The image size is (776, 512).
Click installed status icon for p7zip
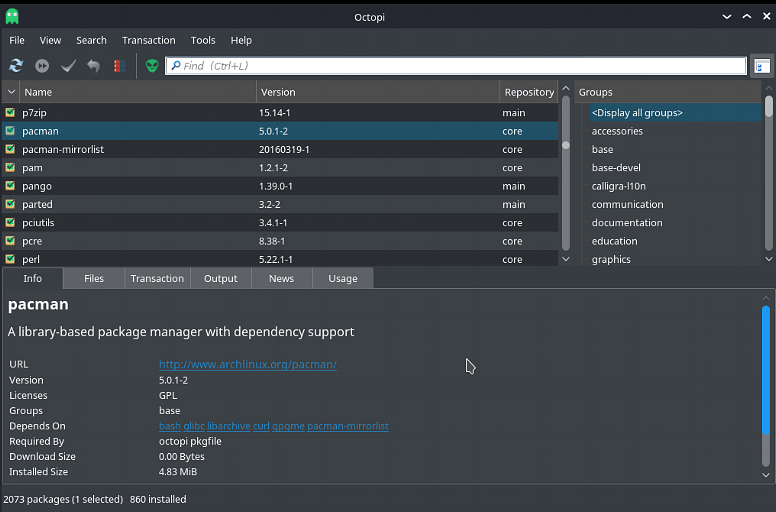10,112
